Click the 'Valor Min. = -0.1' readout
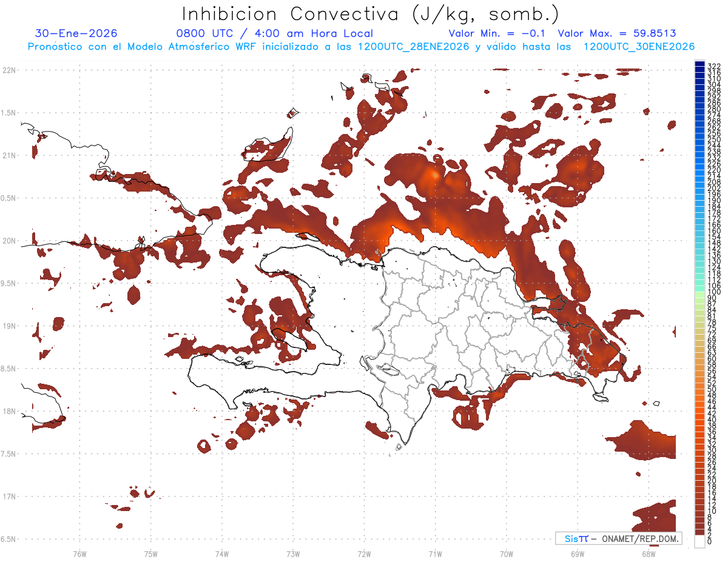This screenshot has width=728, height=562. pyautogui.click(x=497, y=33)
